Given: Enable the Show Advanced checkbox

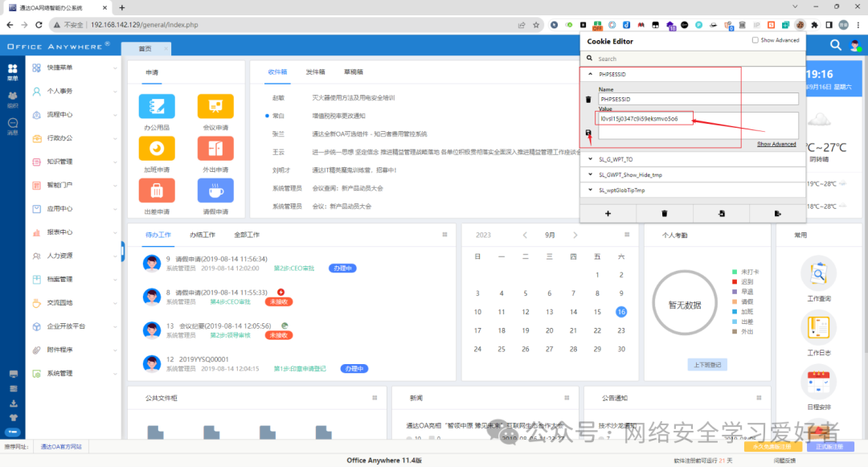Looking at the screenshot, I should tap(755, 40).
